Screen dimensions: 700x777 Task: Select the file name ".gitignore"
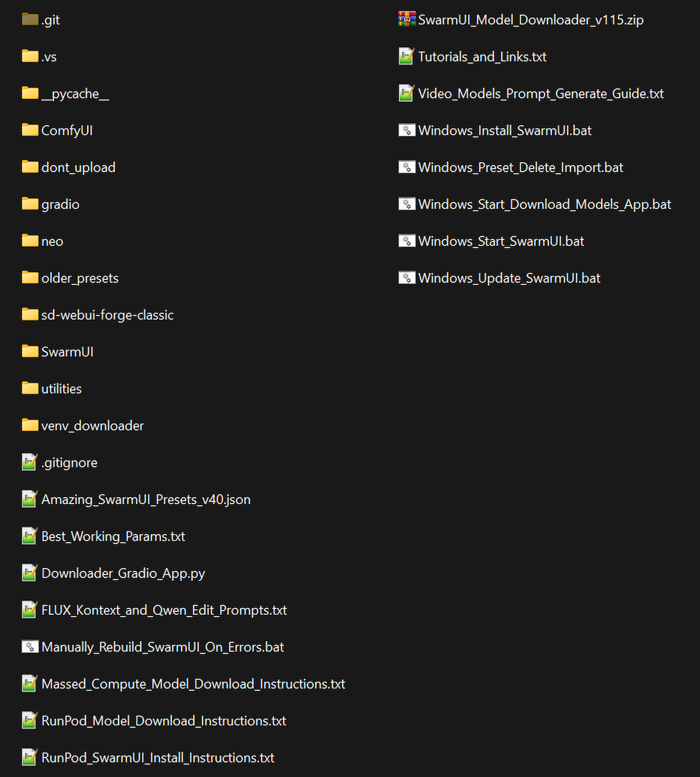tap(69, 463)
